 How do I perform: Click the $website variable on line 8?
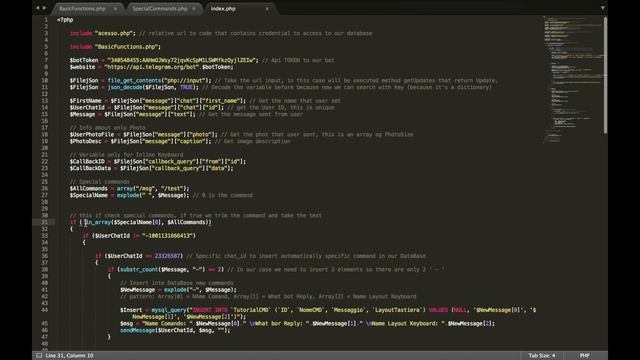click(x=82, y=67)
